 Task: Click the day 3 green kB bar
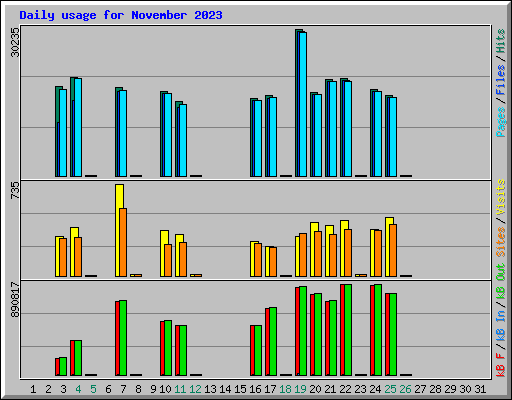point(63,367)
